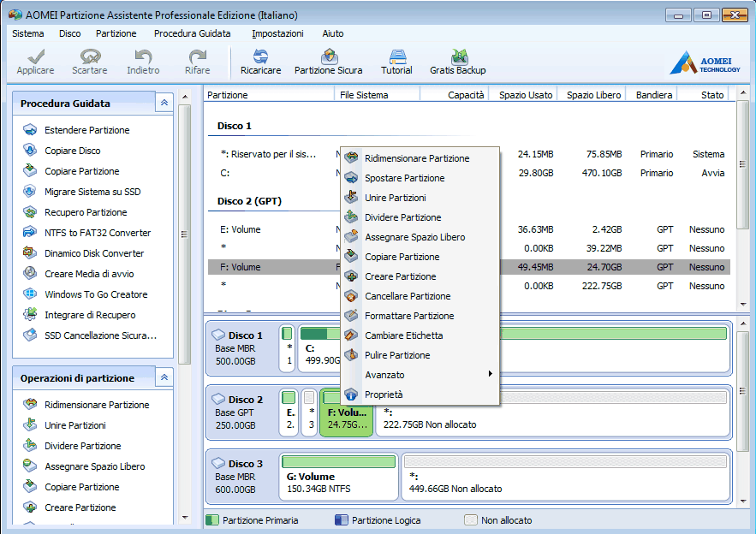756x534 pixels.
Task: Click Dividere Partizione in left sidebar
Action: click(x=82, y=446)
